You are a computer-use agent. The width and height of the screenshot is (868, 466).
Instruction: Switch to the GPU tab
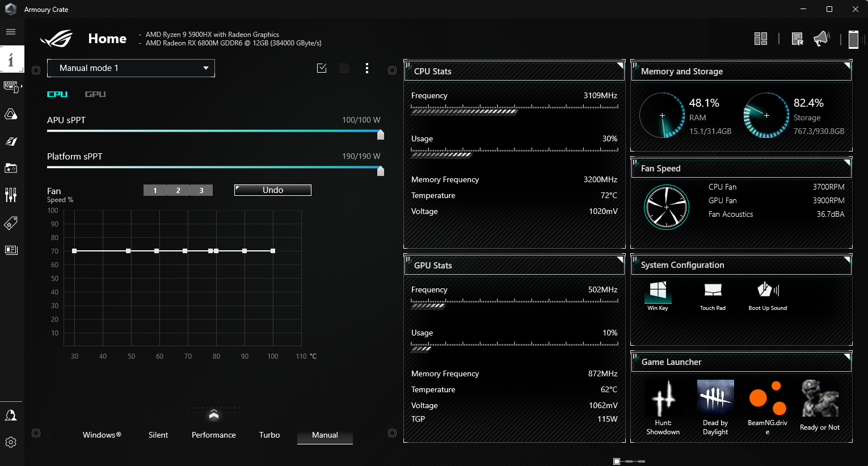point(95,94)
